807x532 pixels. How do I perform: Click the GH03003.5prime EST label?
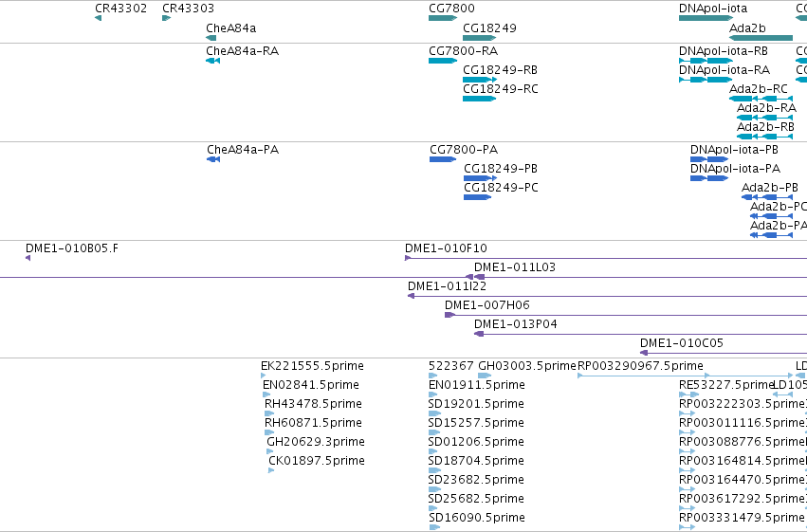point(527,366)
